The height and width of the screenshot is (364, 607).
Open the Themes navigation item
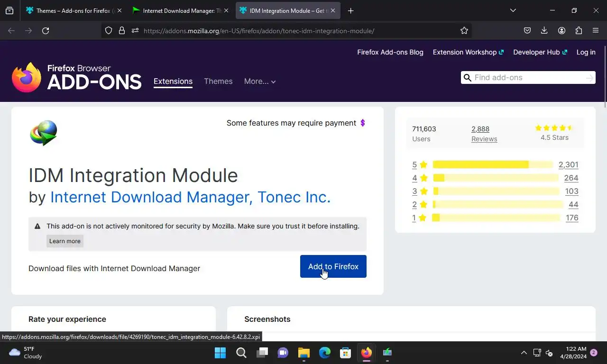pos(218,82)
